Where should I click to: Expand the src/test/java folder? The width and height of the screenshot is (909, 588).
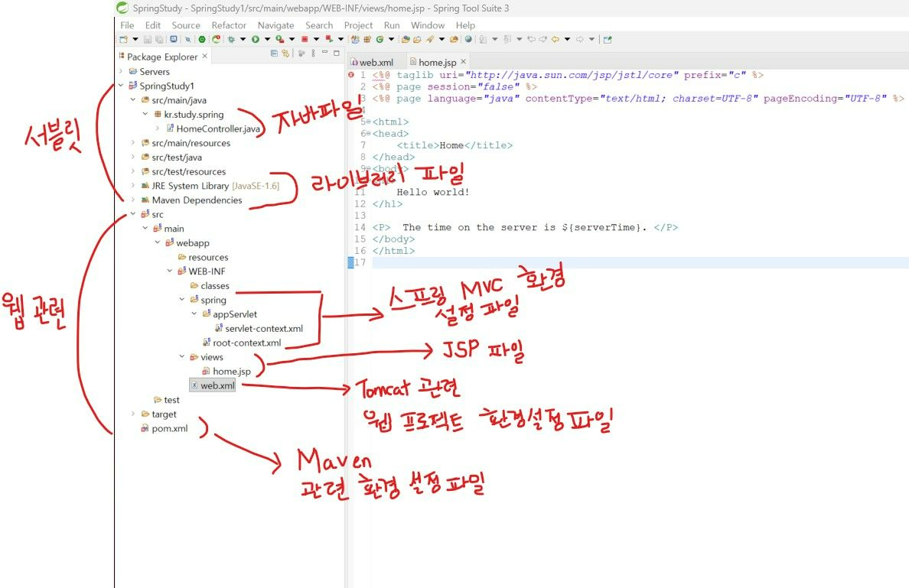click(x=133, y=157)
